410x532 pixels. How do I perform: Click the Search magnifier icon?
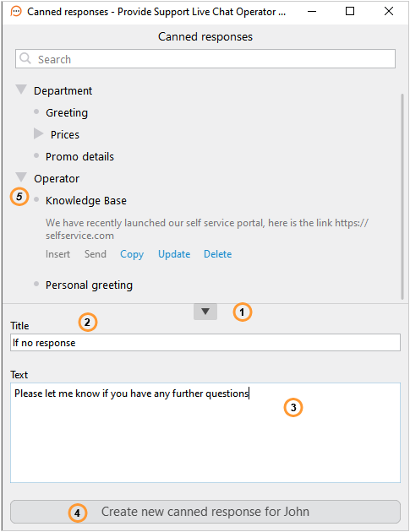pyautogui.click(x=25, y=58)
